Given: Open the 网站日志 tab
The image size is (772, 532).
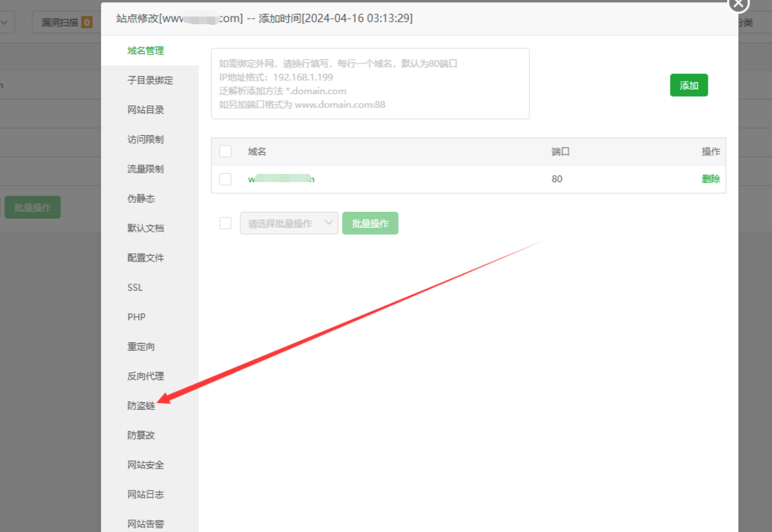Looking at the screenshot, I should click(146, 494).
